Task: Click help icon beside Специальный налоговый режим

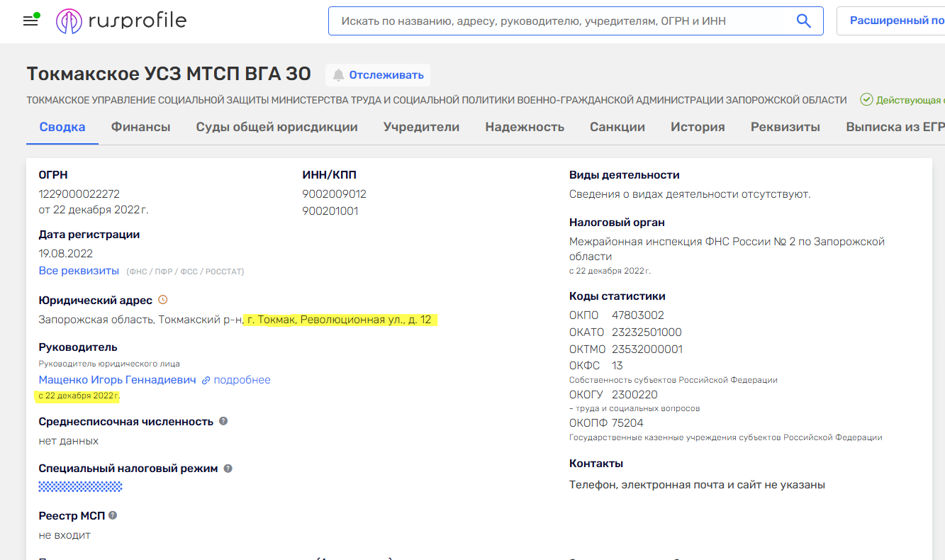Action: (228, 469)
